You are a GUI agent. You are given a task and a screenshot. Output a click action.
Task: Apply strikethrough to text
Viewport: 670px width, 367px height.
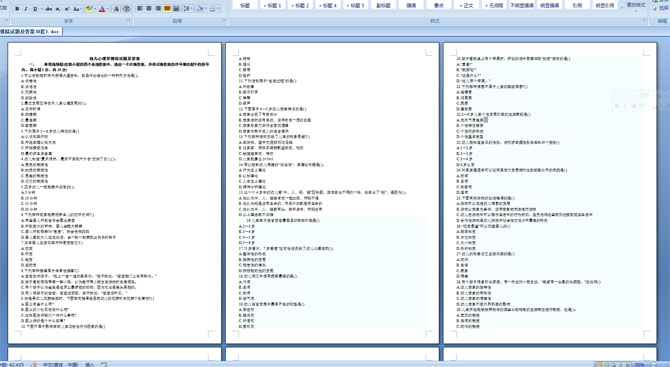(49, 9)
